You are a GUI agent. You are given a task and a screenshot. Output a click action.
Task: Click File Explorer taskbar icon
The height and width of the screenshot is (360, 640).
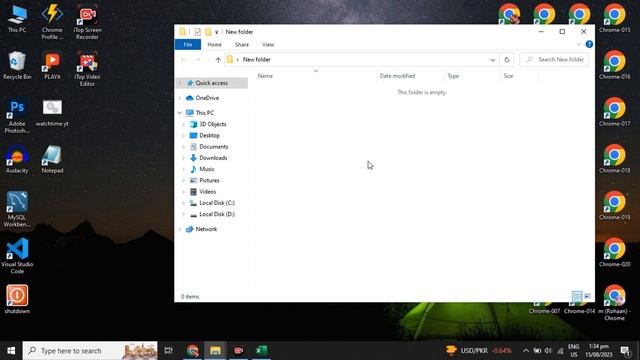click(216, 351)
